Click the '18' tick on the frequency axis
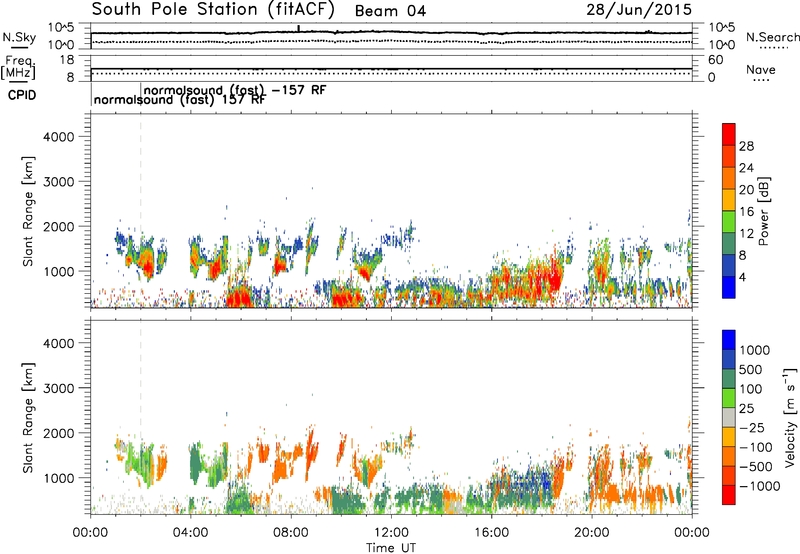 pos(66,60)
